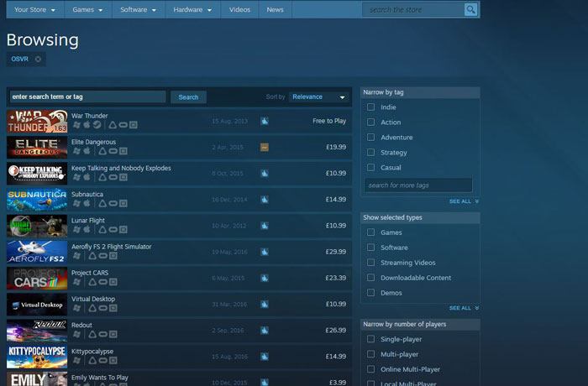Open the Redout title link

tap(81, 325)
